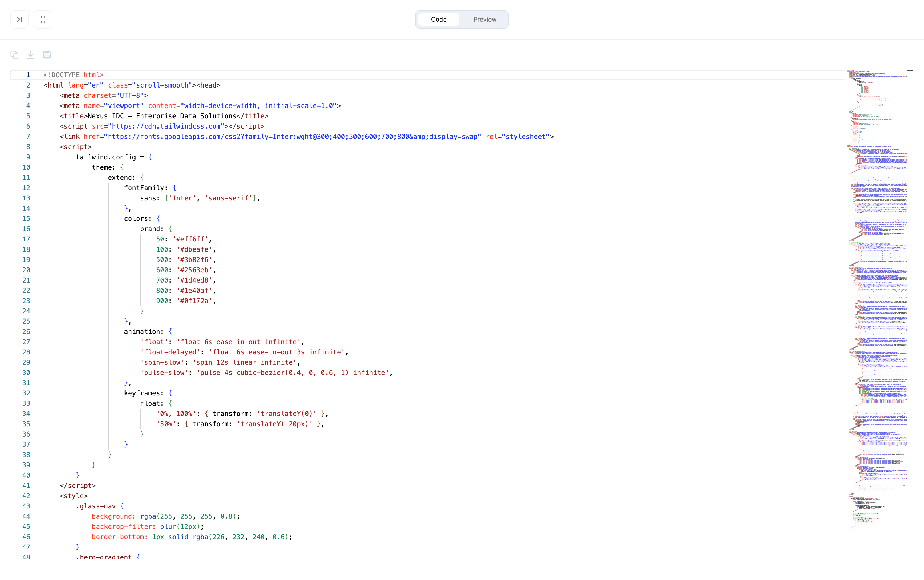Click line number 42 for style tag
The height and width of the screenshot is (580, 924).
[x=26, y=496]
